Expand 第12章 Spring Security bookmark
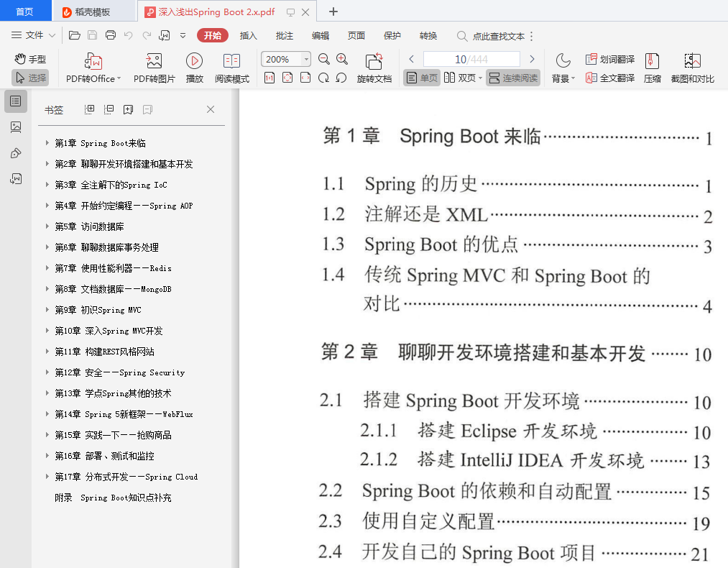The height and width of the screenshot is (568, 728). [x=47, y=372]
